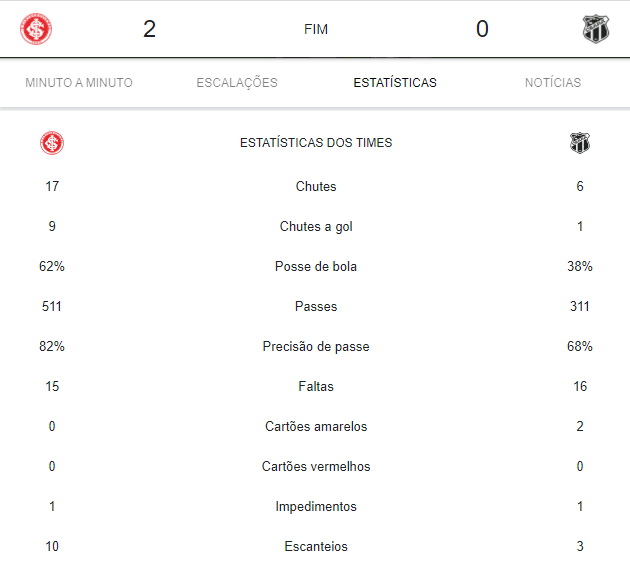Select the Chutes stat row label
This screenshot has height=573, width=630.
[x=316, y=186]
